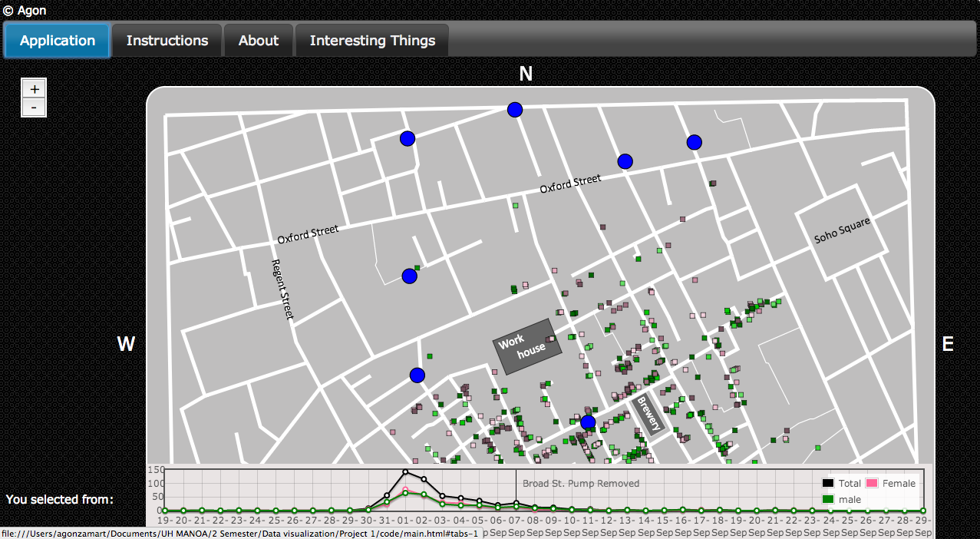Click the blue pump with a green square attached
This screenshot has height=539, width=980.
(x=409, y=276)
